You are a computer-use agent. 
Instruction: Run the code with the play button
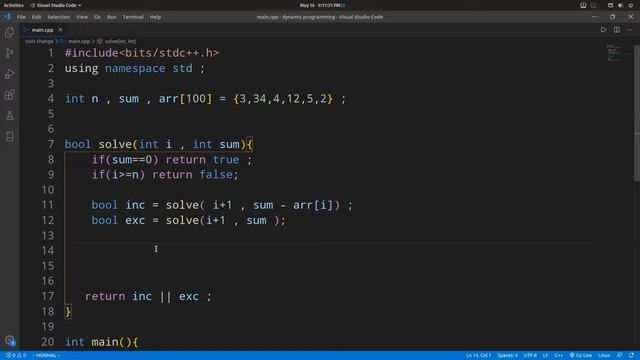603,30
